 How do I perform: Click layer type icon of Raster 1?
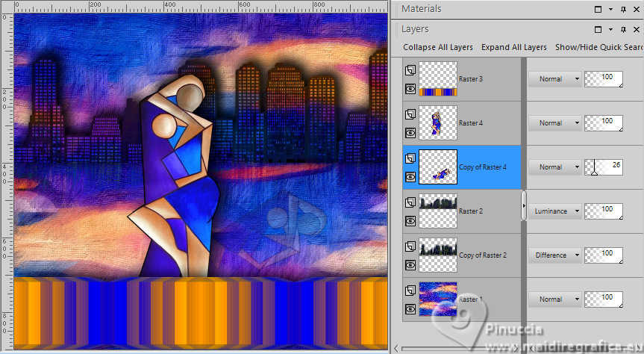pyautogui.click(x=410, y=291)
